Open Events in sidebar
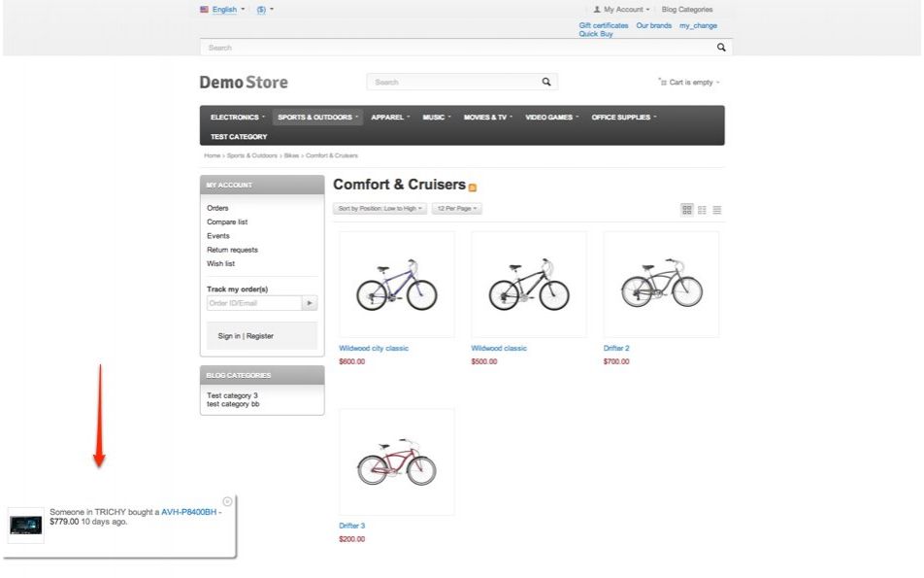 218,236
